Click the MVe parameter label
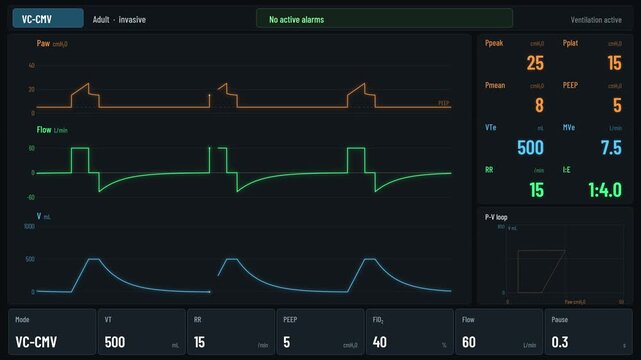This screenshot has width=641, height=360. [x=569, y=127]
